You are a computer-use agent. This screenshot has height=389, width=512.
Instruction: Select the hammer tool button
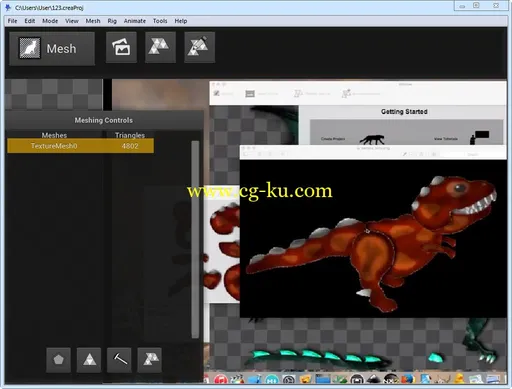tap(119, 360)
